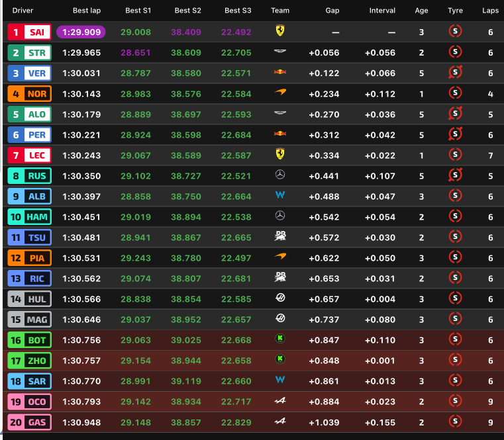Click the Aston Martin logo in Stroll's row
504x440 pixels.
pos(279,52)
